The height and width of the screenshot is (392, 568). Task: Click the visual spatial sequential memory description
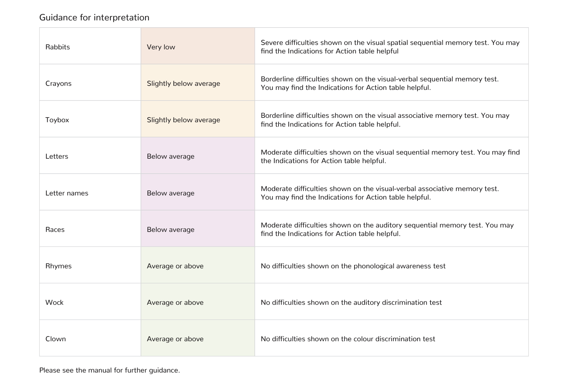coord(390,47)
